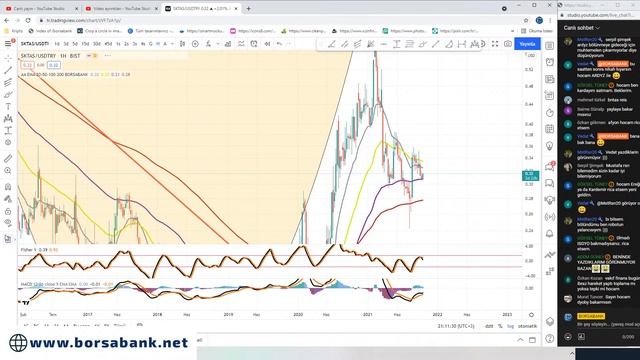Screen dimensions: 640x360
Task: Maximize the bottom panel
Action: point(532,340)
